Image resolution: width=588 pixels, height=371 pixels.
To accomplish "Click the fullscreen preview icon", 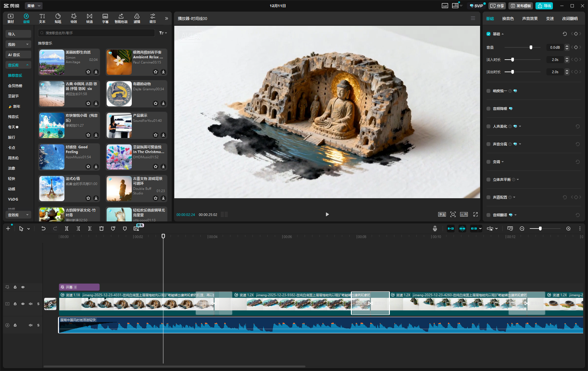I will tap(475, 214).
